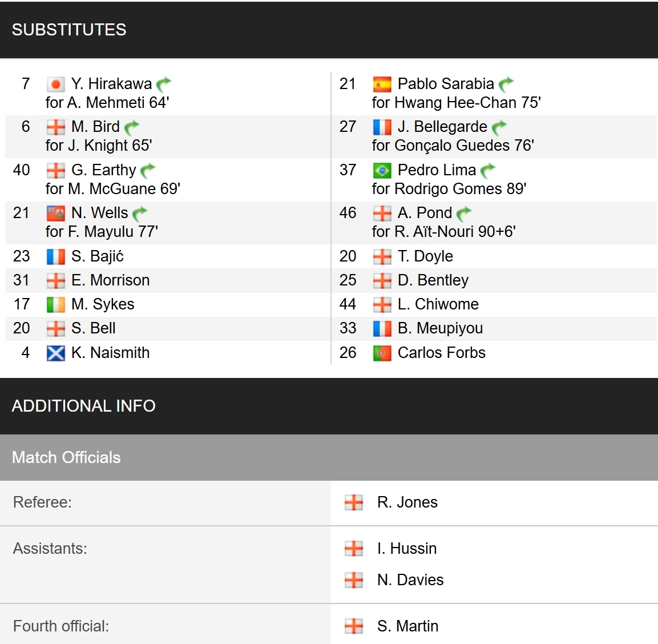
Task: Click the Spain flag next to Pablo Sarabia
Action: pos(382,84)
